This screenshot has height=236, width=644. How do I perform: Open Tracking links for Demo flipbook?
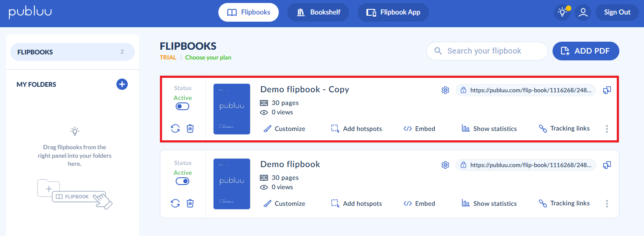[564, 203]
